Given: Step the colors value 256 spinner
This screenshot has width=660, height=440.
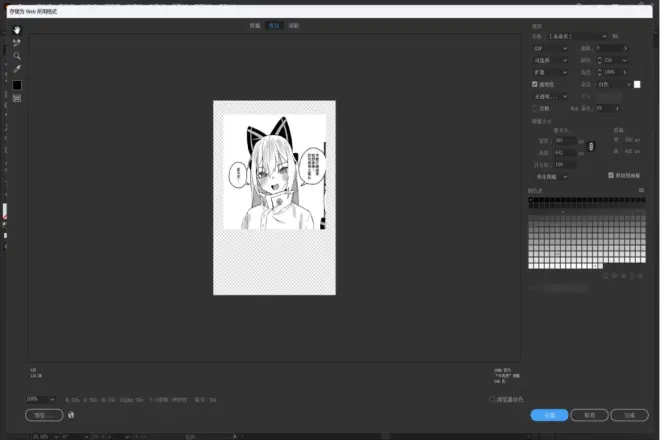Looking at the screenshot, I should (x=599, y=61).
